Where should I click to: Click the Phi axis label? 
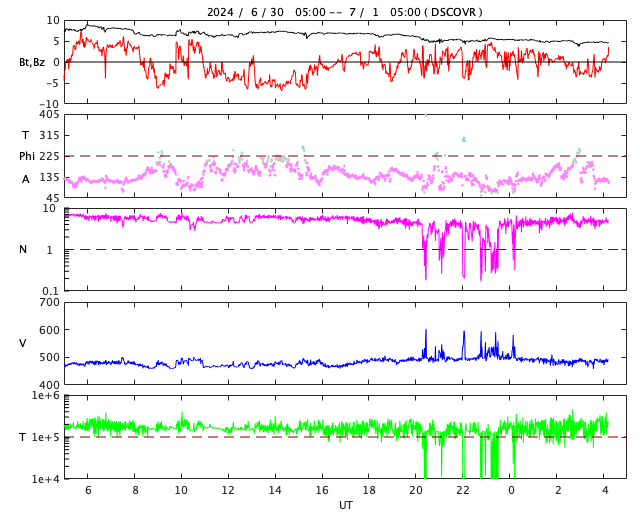27,156
